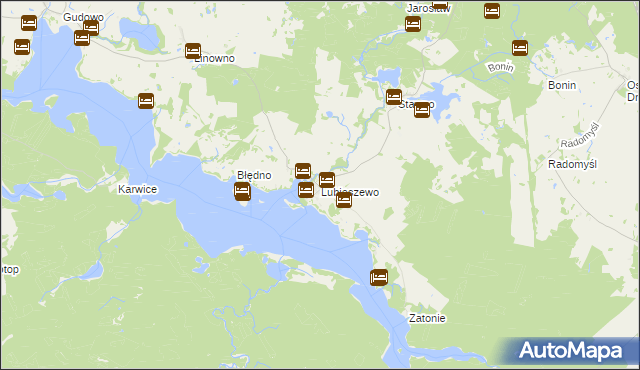The width and height of the screenshot is (640, 370).
Task: Select the Radomyśl town label
Action: click(x=572, y=164)
